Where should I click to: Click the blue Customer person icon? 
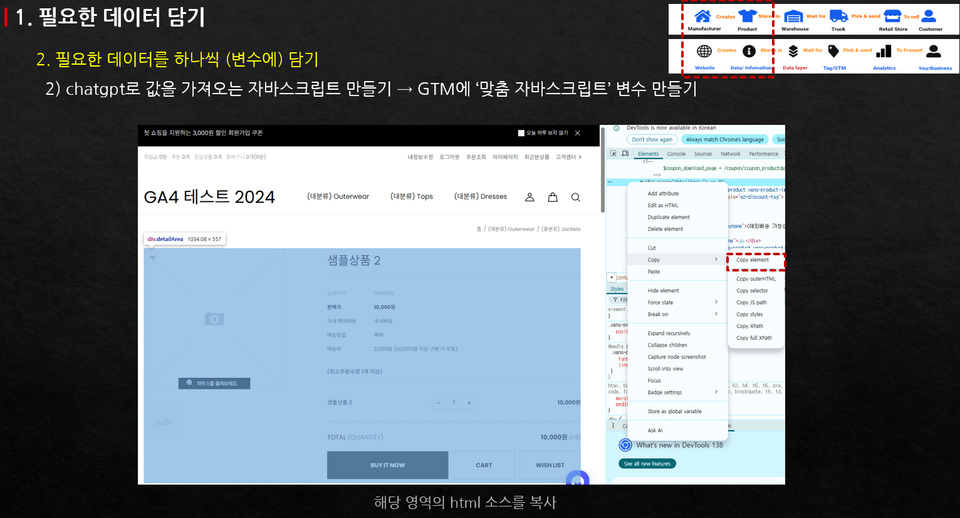click(x=929, y=16)
